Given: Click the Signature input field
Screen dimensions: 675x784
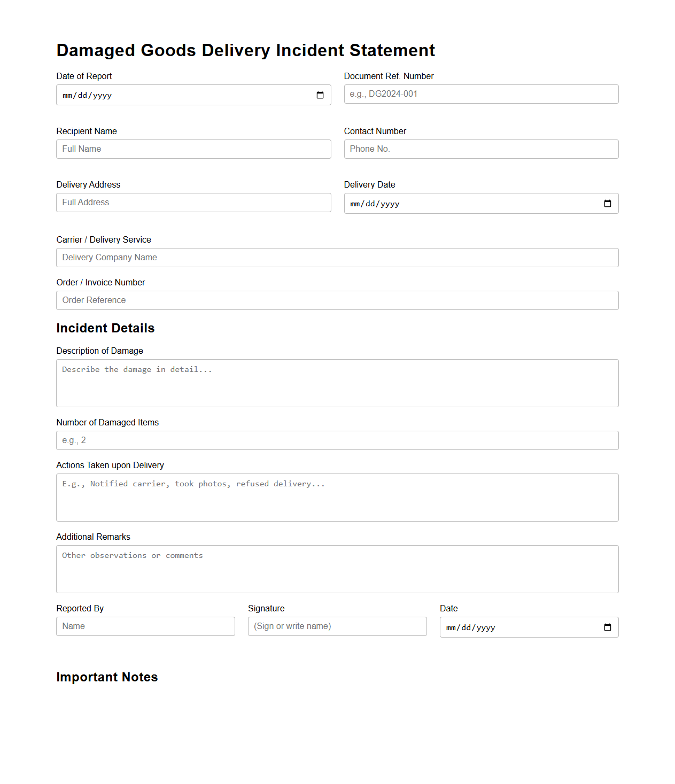Looking at the screenshot, I should (337, 626).
